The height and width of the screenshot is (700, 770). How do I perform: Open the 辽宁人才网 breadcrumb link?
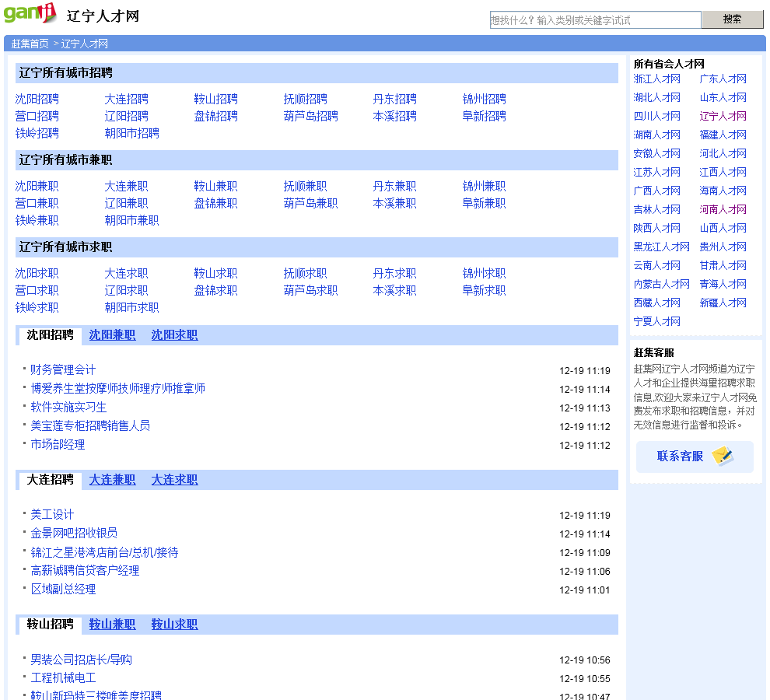tap(85, 44)
